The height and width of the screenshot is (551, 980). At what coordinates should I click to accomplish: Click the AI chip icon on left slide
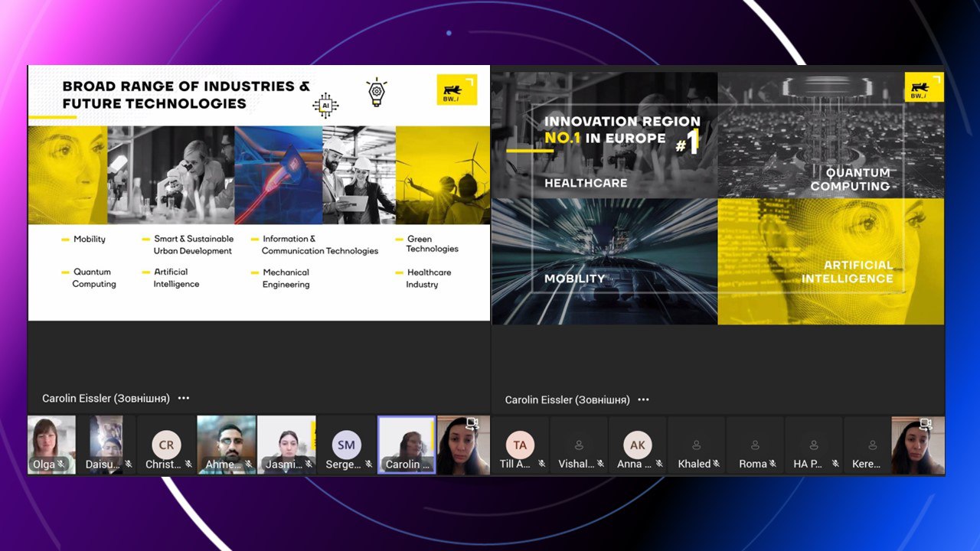click(x=325, y=106)
